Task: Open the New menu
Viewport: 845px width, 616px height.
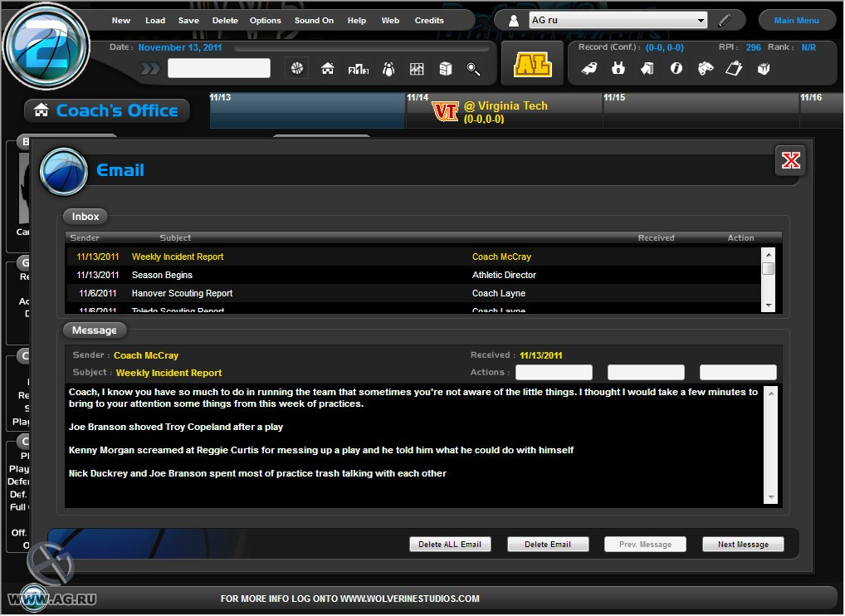Action: point(121,21)
